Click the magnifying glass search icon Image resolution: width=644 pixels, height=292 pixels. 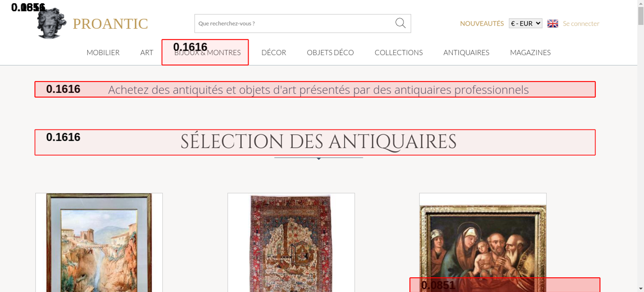click(400, 23)
